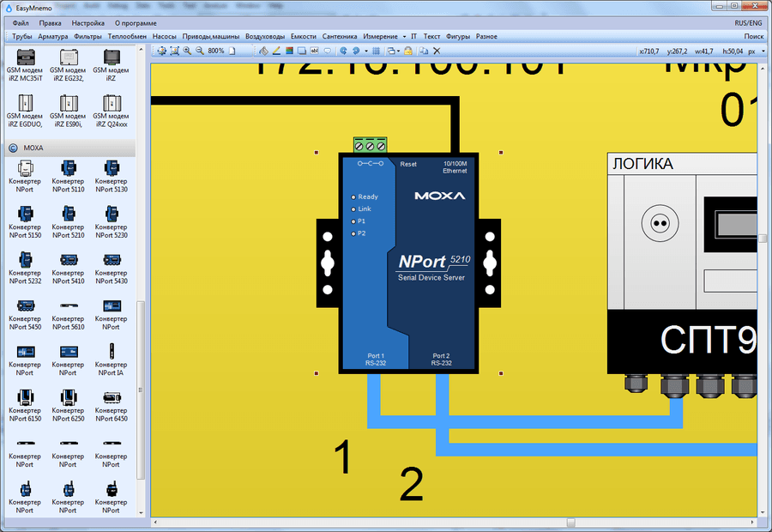Open the Емкости category
Viewport: 772px width, 532px height.
[304, 36]
